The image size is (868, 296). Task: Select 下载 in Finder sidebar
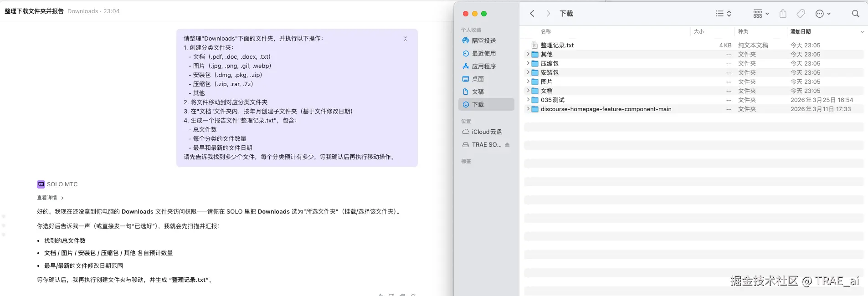coord(486,104)
